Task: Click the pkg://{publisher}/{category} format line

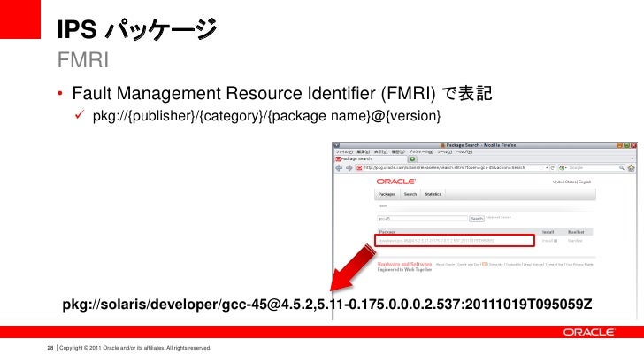Action: (266, 116)
